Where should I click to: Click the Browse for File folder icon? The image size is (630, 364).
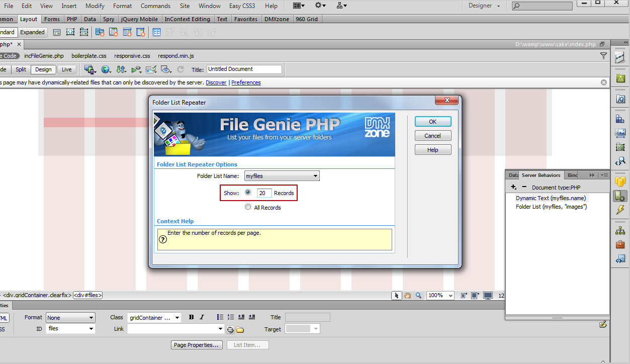pos(240,330)
